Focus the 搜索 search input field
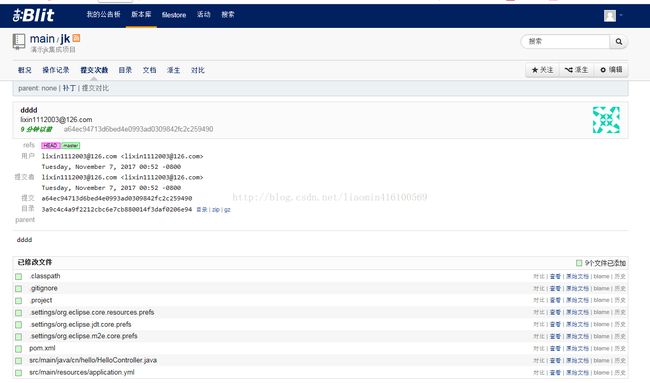This screenshot has height=383, width=650. click(565, 41)
